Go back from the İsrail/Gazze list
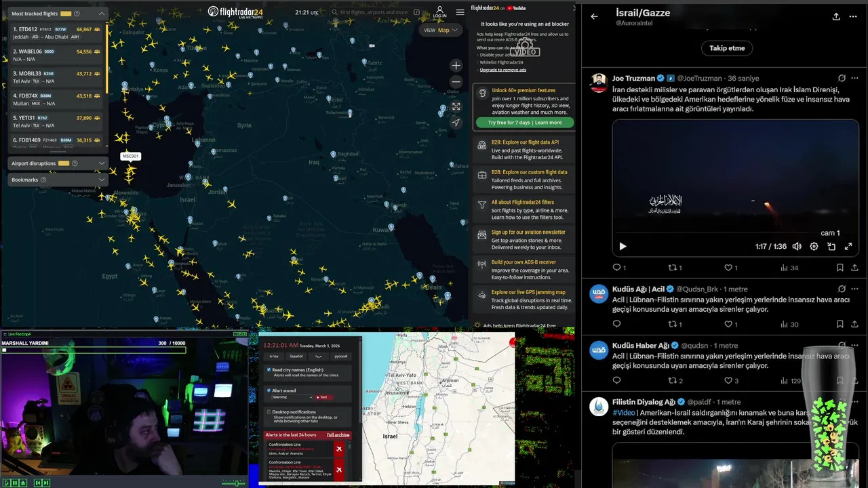 (x=595, y=16)
